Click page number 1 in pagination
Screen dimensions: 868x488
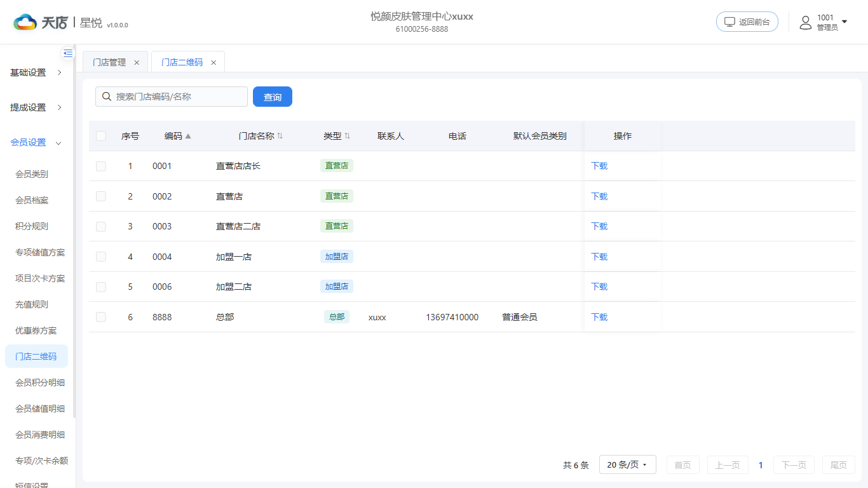tap(761, 465)
